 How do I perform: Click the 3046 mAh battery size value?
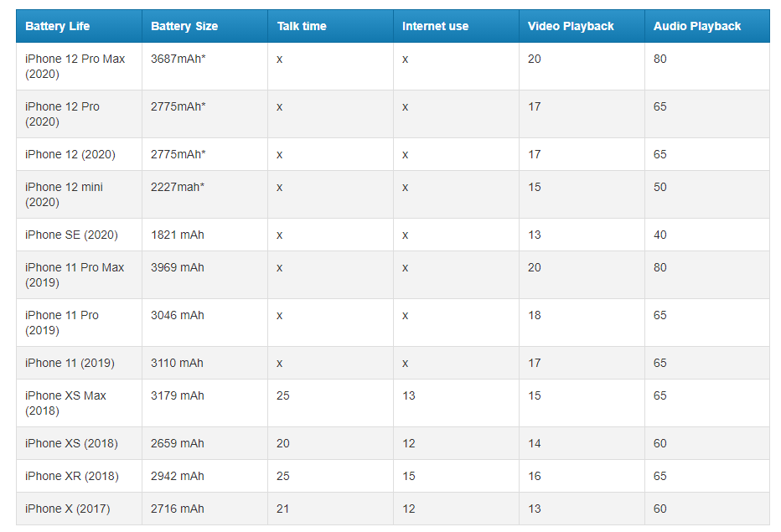[177, 315]
